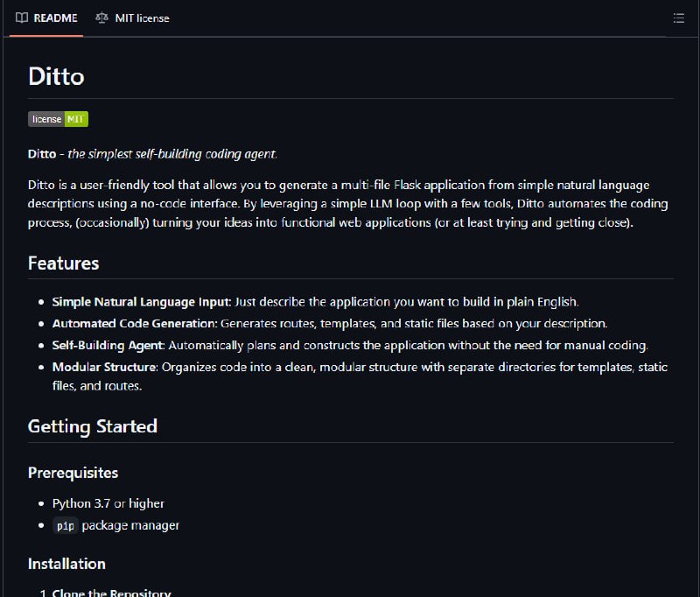Click the pip inline code snippet

click(x=66, y=525)
